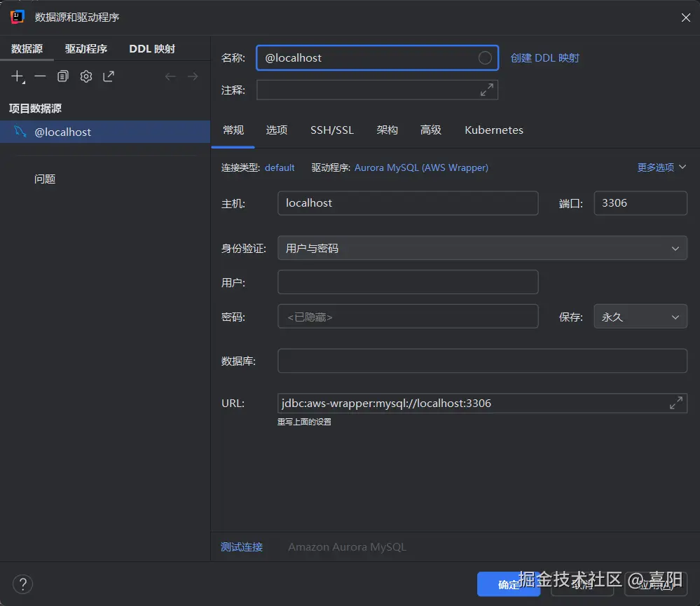Switch to the 驱动程序 tab

click(85, 48)
